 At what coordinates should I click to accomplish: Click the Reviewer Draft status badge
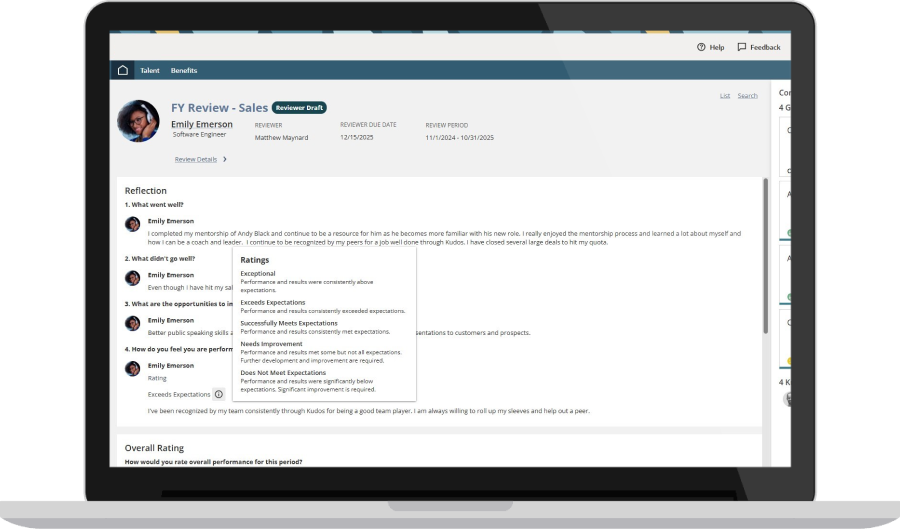(299, 107)
